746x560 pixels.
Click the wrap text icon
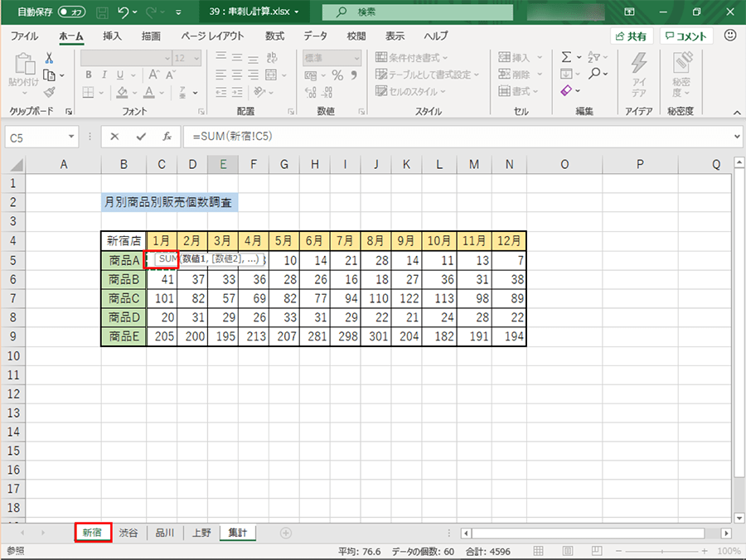pos(272,58)
